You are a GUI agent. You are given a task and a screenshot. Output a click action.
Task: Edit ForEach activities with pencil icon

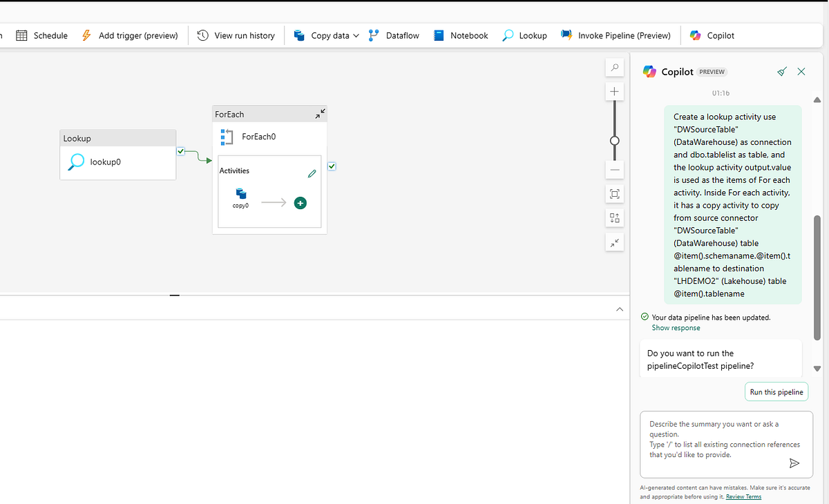point(312,174)
